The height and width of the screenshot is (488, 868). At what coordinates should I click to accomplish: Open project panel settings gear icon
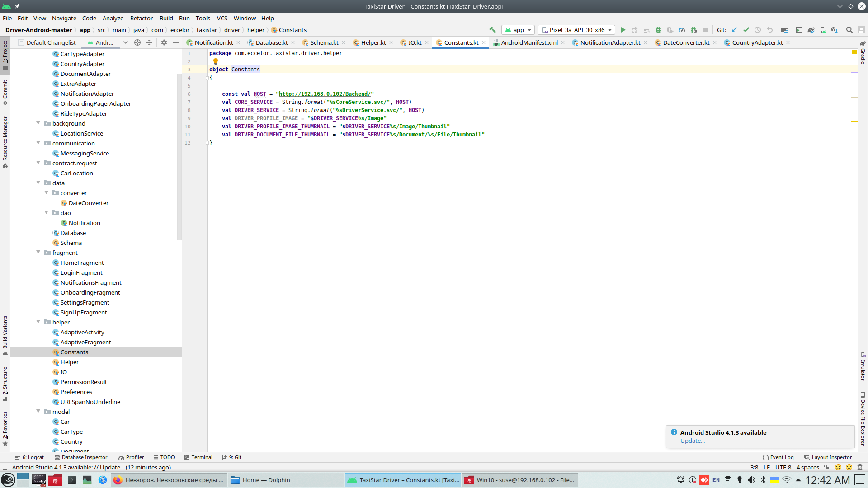pyautogui.click(x=164, y=42)
